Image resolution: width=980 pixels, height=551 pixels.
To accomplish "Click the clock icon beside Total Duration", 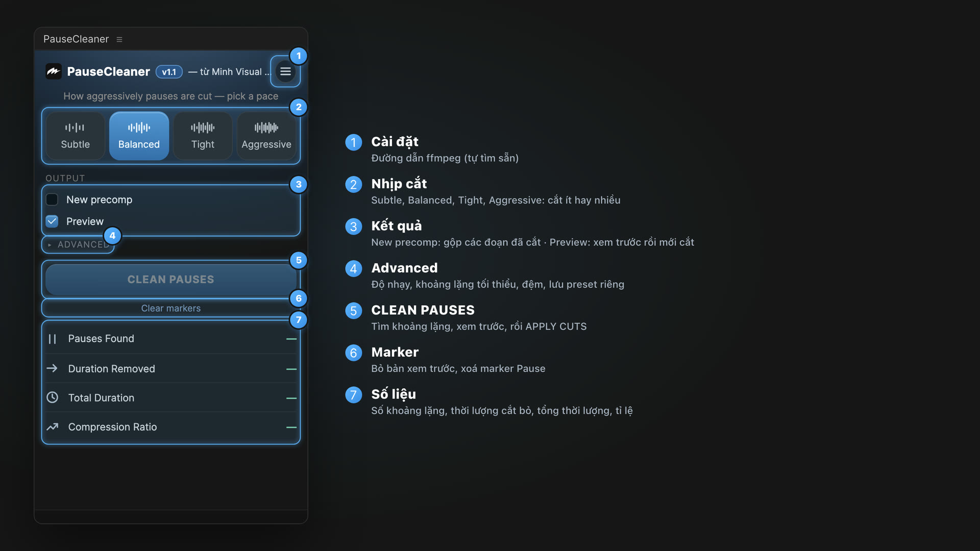I will coord(52,397).
